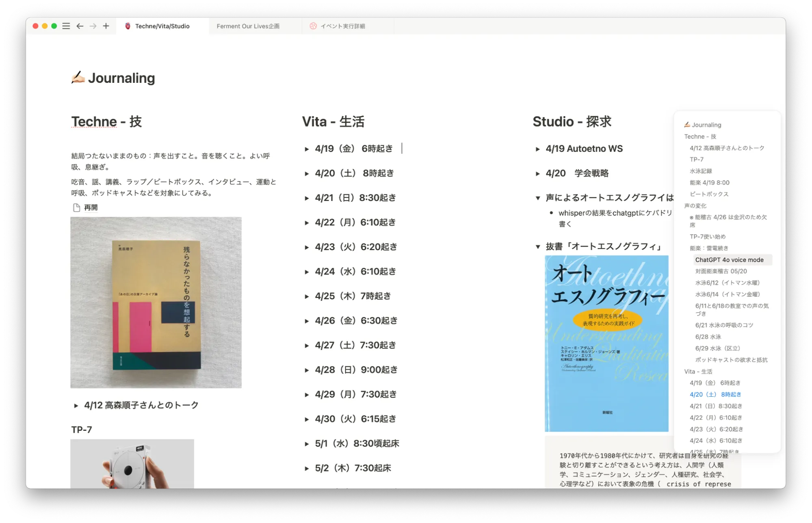Screen dimensions: 812x523
Task: Click the forward navigation arrow
Action: [93, 26]
